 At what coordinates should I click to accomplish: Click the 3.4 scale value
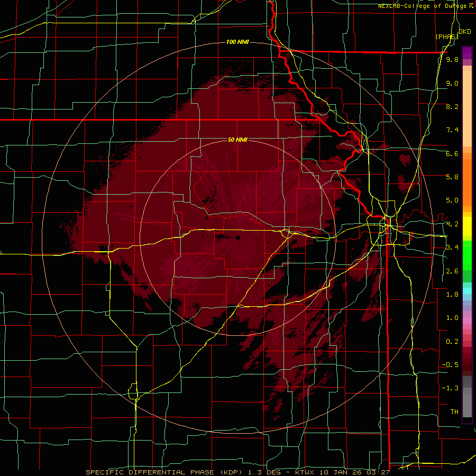click(x=452, y=248)
